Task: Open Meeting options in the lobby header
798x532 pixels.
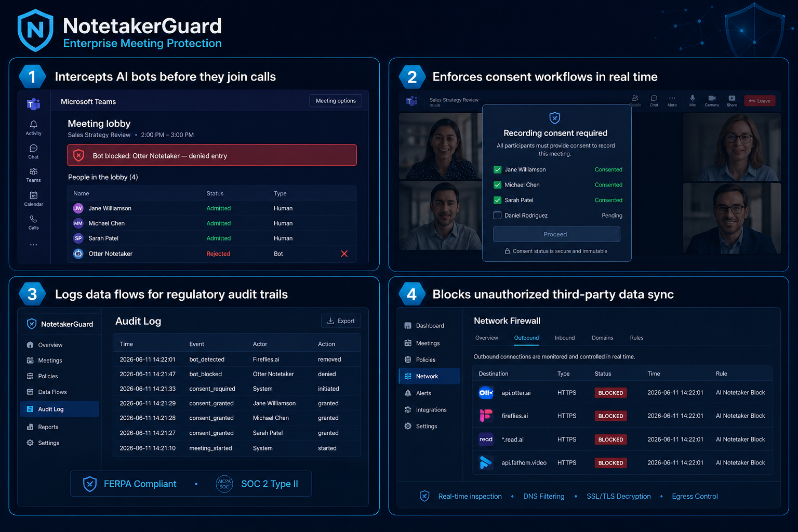Action: [336, 101]
